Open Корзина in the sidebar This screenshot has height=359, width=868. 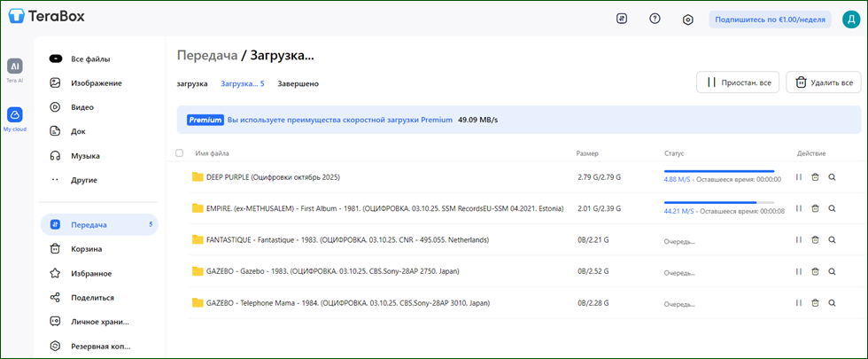point(99,249)
